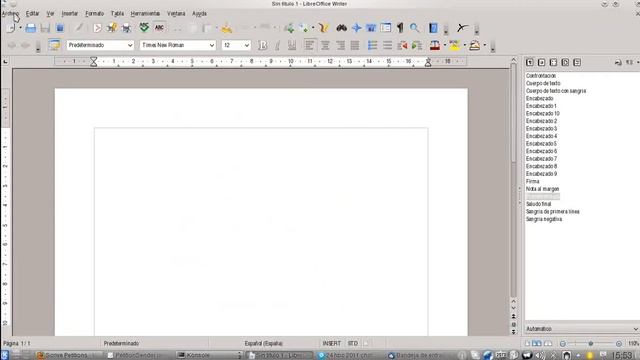Open the Formato menu
The height and width of the screenshot is (360, 640).
pos(94,13)
